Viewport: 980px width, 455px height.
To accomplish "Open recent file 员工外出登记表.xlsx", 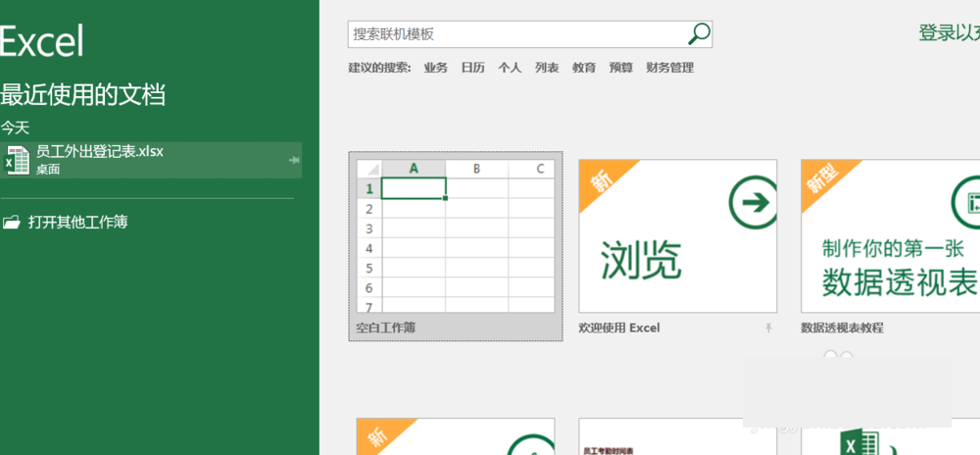I will pos(151,160).
